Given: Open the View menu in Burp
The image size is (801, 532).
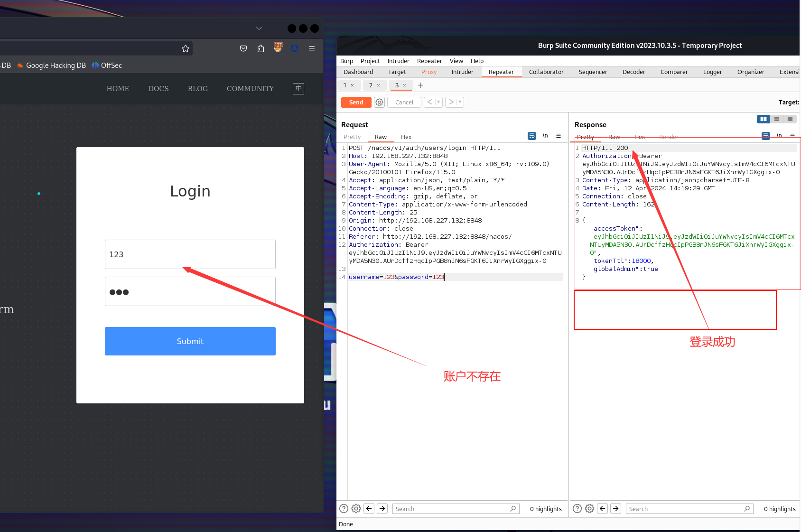Looking at the screenshot, I should click(456, 61).
